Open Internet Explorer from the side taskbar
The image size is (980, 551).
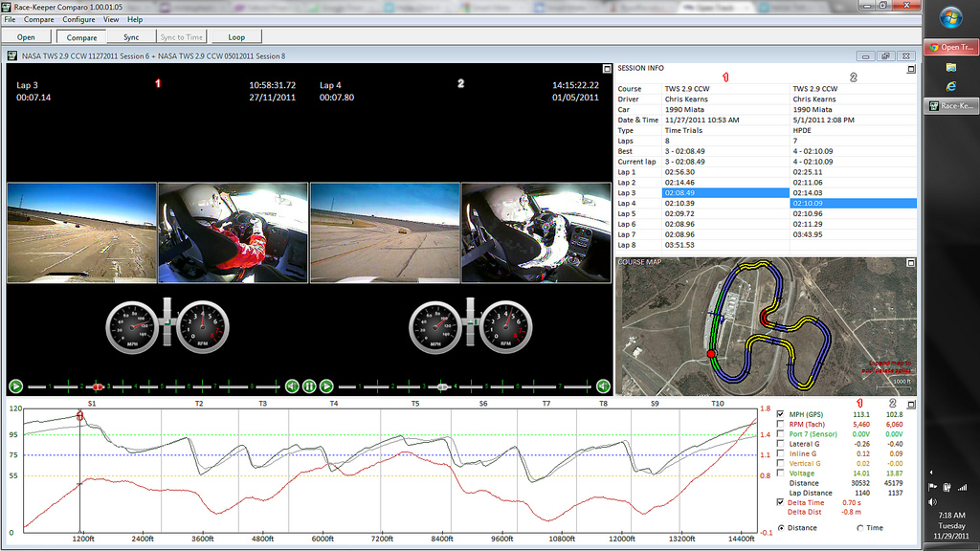point(950,86)
